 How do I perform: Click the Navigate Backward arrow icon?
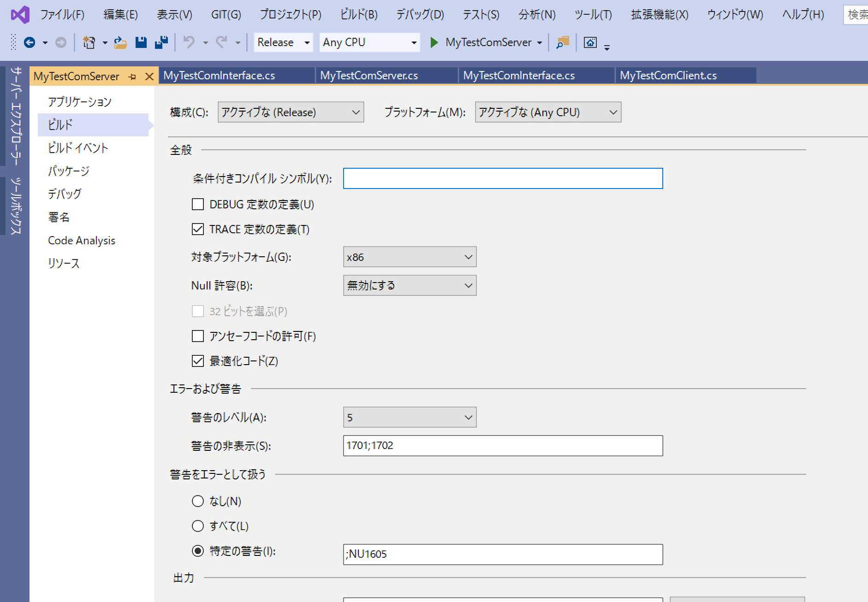coord(30,42)
